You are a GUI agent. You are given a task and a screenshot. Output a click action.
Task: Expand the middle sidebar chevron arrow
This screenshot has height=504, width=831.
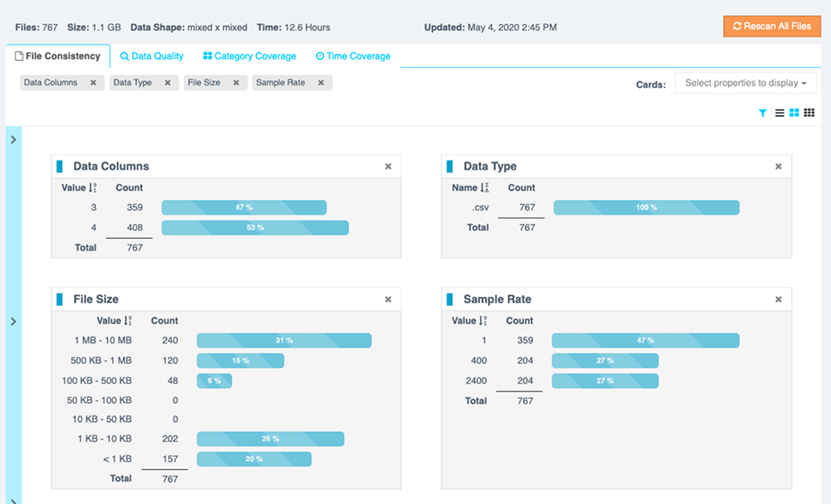coord(13,321)
